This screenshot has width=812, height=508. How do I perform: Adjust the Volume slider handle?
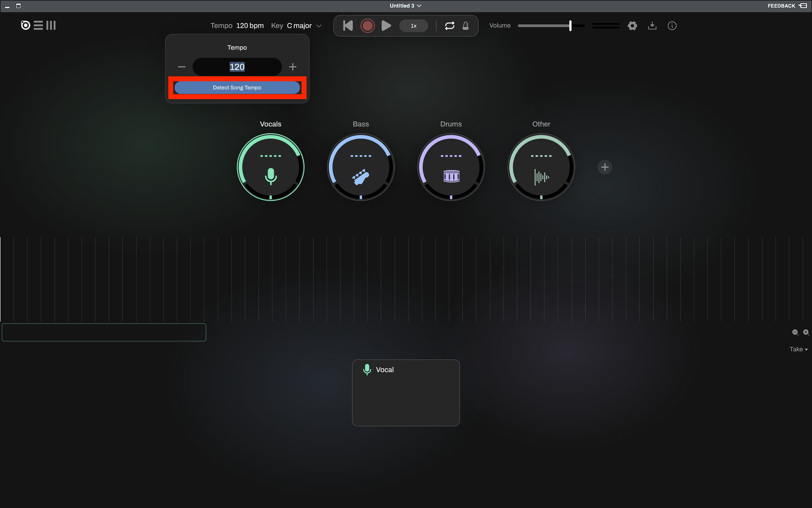[570, 26]
